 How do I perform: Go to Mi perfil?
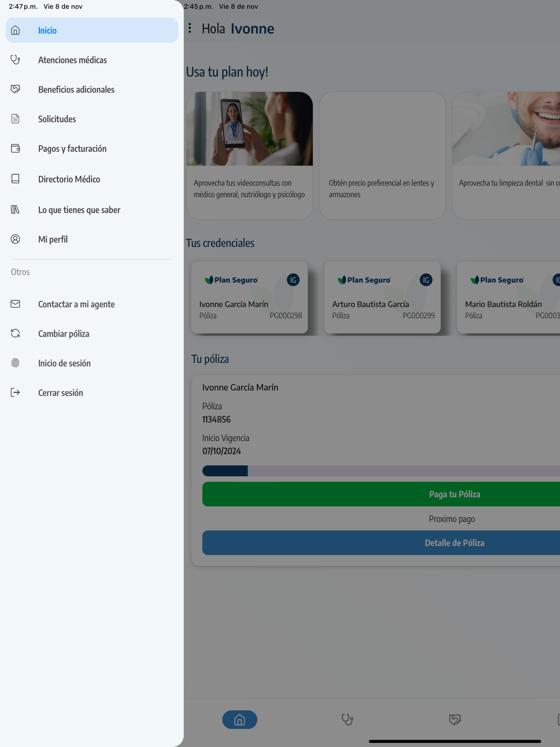point(92,239)
